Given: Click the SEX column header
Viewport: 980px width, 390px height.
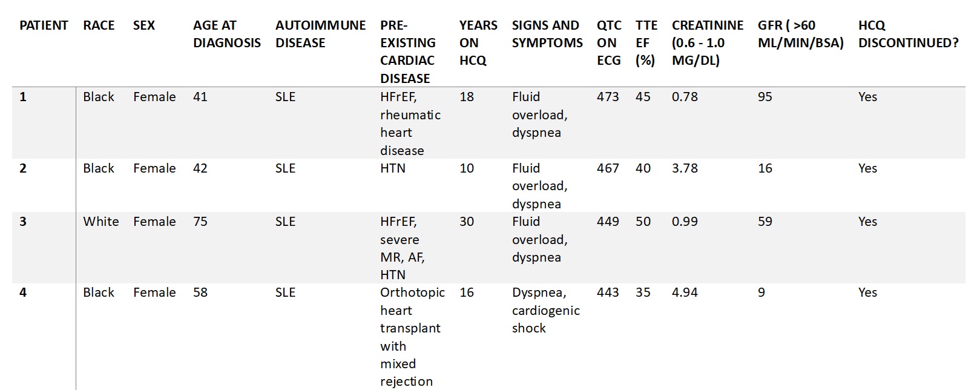Looking at the screenshot, I should pyautogui.click(x=144, y=25).
